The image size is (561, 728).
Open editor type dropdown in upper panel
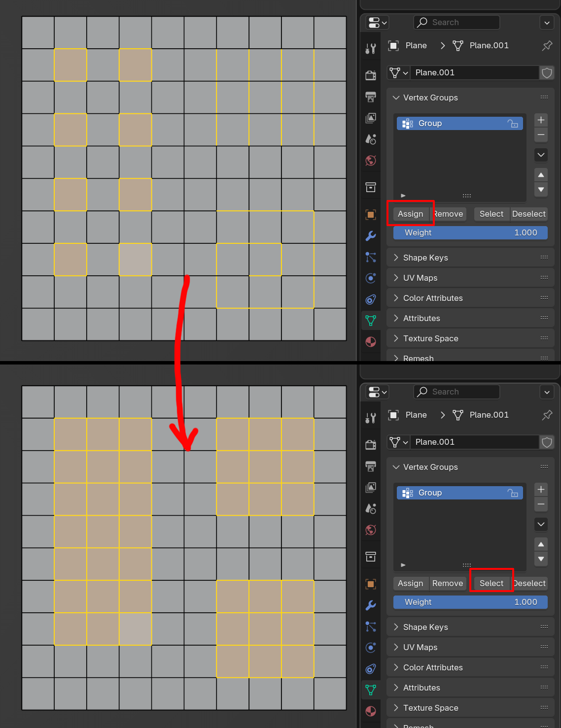click(x=378, y=23)
